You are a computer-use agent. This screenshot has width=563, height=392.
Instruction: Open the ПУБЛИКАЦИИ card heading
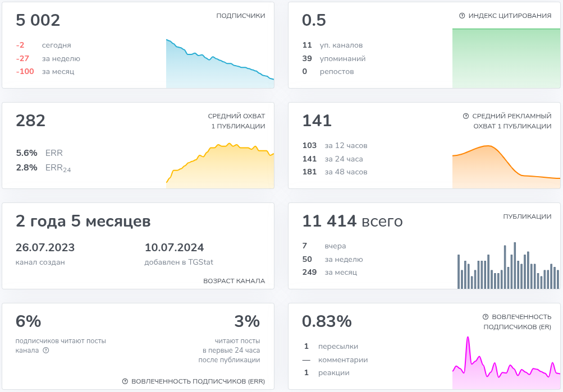pyautogui.click(x=527, y=216)
